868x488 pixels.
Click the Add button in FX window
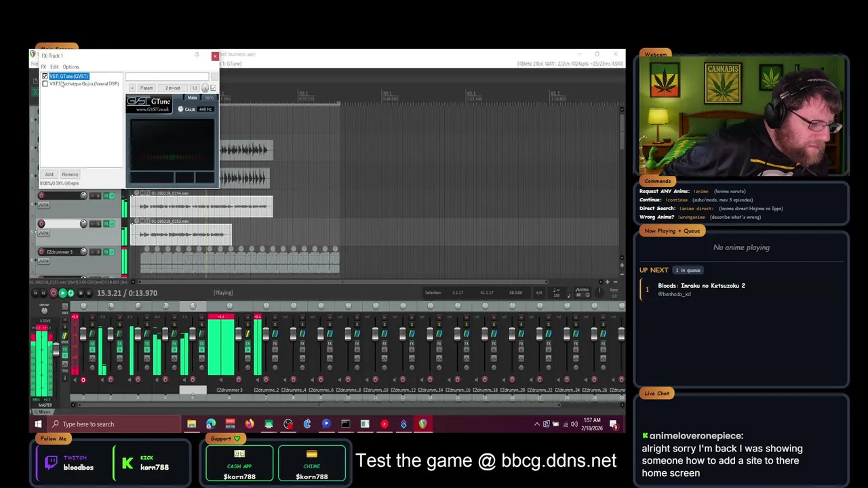click(49, 175)
